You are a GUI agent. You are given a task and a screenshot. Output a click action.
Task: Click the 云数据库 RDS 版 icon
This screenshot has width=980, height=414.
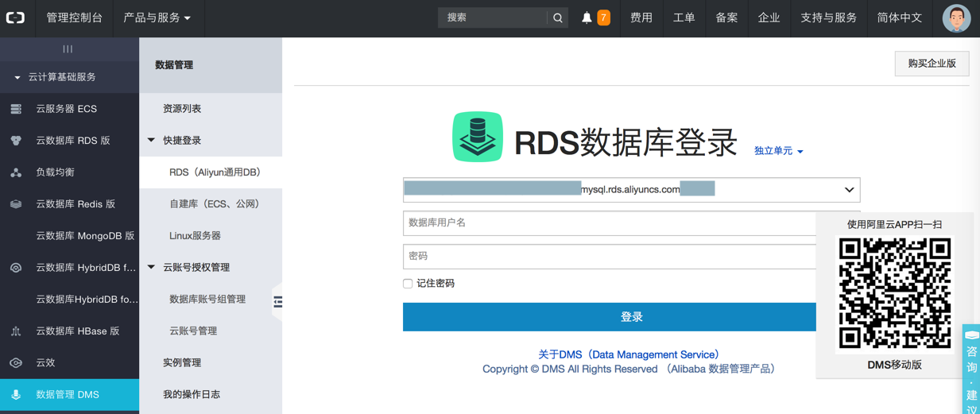coord(16,141)
